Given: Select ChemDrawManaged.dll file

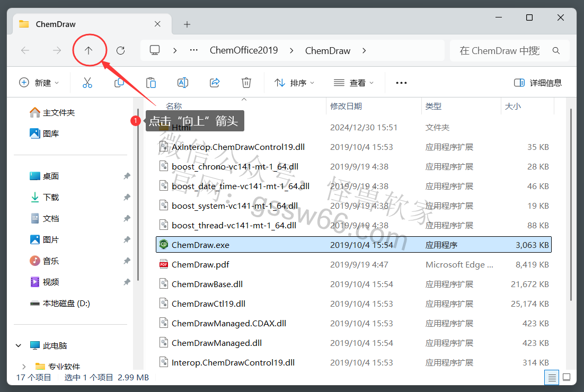Looking at the screenshot, I should click(353, 343).
